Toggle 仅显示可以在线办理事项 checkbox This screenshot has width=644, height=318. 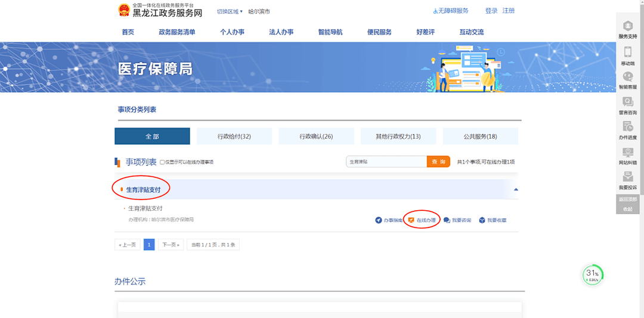162,163
